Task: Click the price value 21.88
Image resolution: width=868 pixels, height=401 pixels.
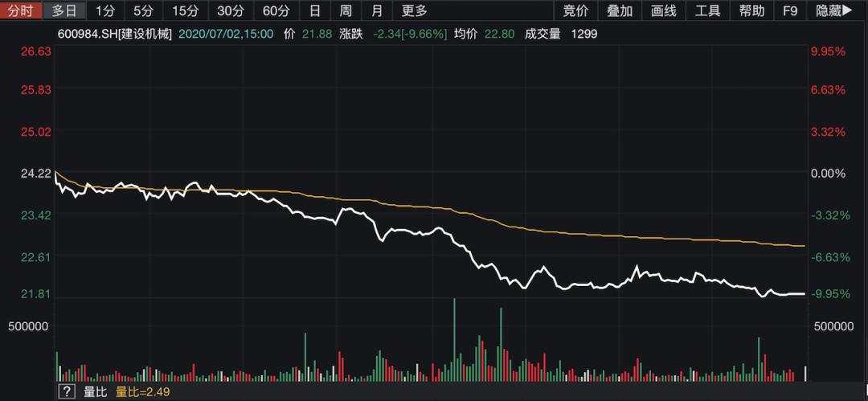Action: tap(317, 35)
